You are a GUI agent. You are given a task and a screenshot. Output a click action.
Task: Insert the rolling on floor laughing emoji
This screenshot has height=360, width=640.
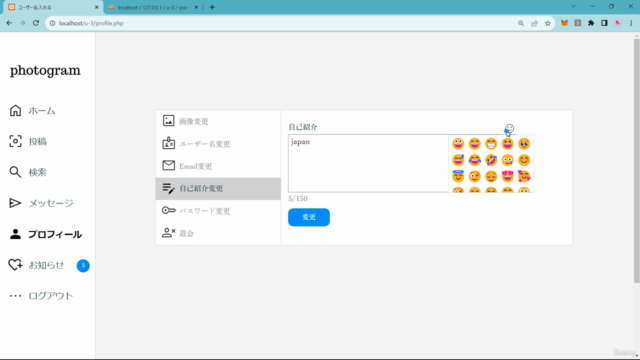coord(491,160)
